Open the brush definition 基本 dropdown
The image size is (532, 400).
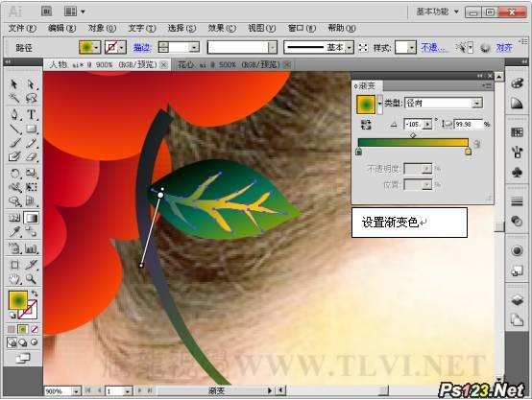click(350, 48)
